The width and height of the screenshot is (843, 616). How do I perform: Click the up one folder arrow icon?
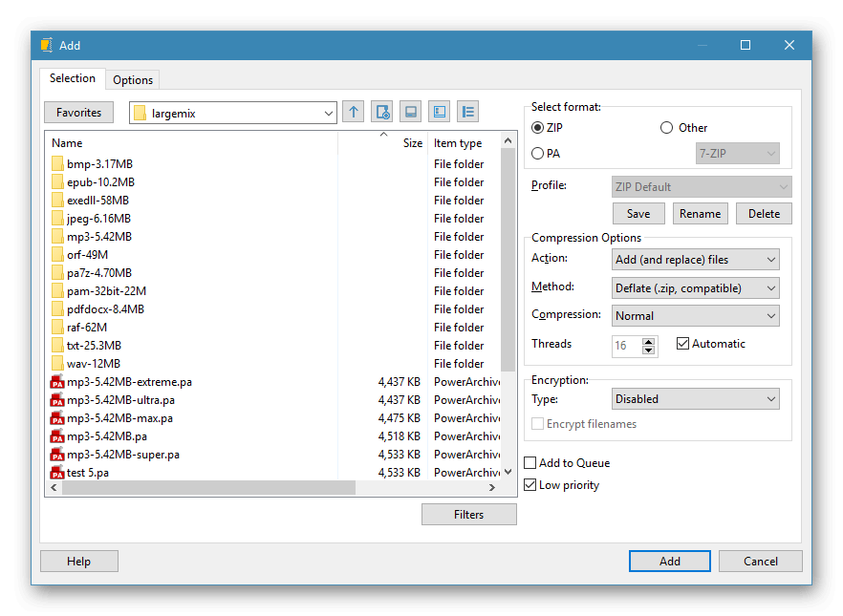coord(354,113)
